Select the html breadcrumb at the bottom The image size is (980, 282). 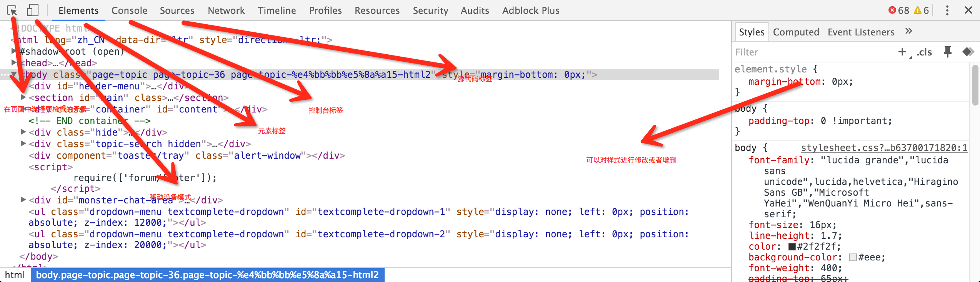[15, 275]
